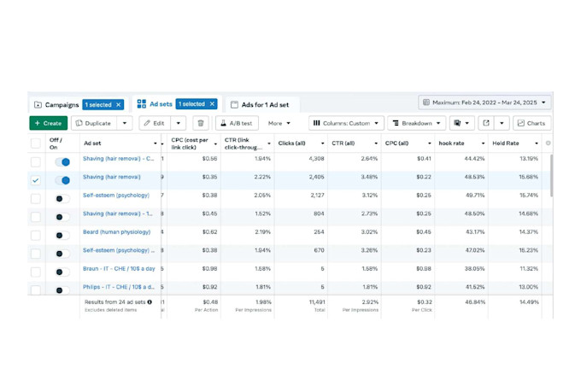
Task: Switch to Ads for 1 Ad set tab
Action: coord(265,105)
